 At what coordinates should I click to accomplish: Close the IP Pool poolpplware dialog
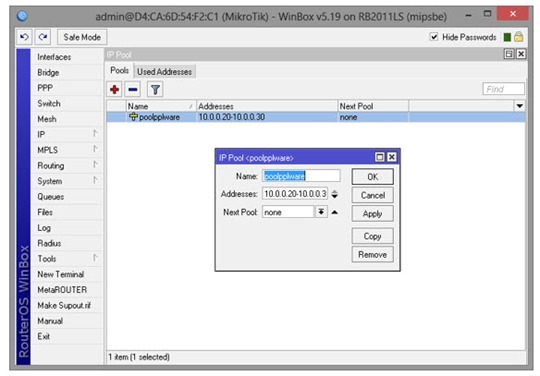point(392,157)
